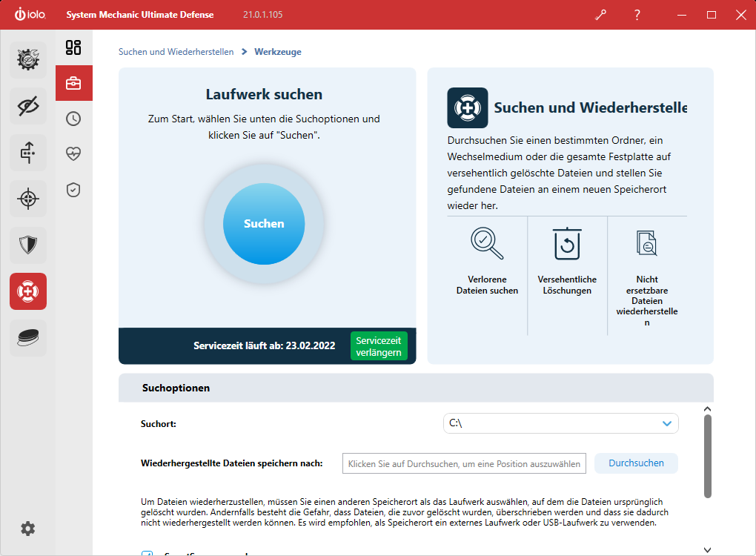756x556 pixels.
Task: Click the Laufwerk suchen heading
Action: pyautogui.click(x=264, y=94)
